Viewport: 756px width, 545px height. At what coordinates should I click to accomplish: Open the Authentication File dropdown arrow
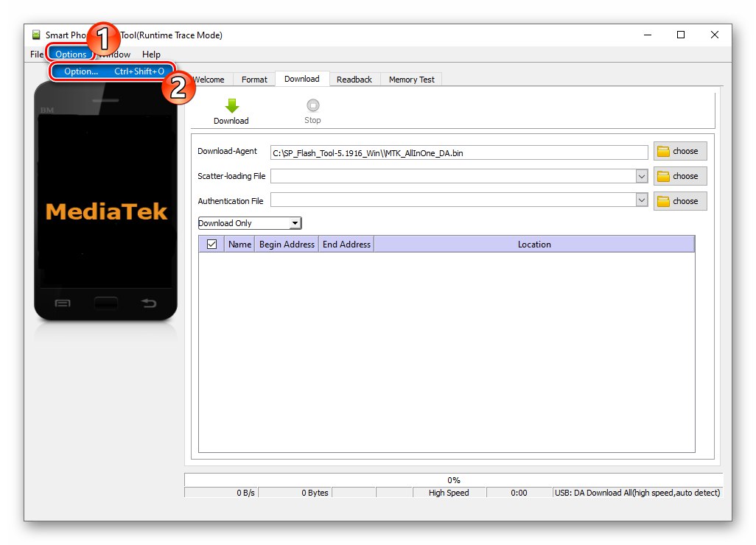(x=641, y=200)
